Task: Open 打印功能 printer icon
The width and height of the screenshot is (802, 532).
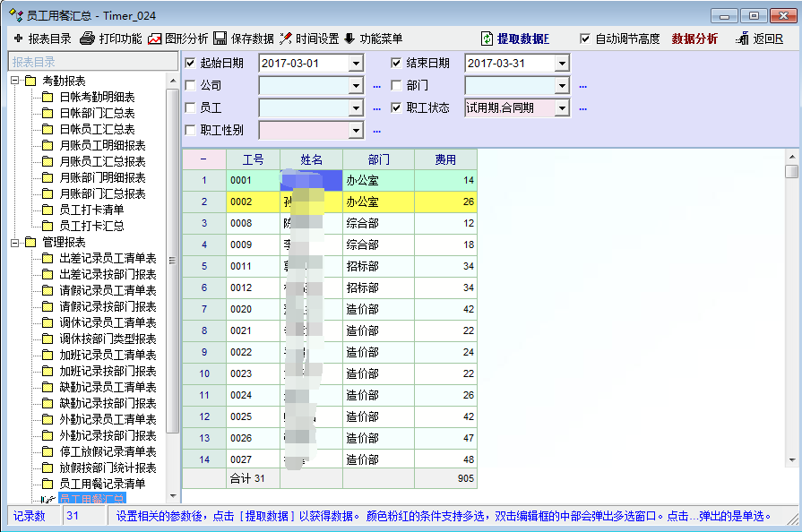Action: 87,39
